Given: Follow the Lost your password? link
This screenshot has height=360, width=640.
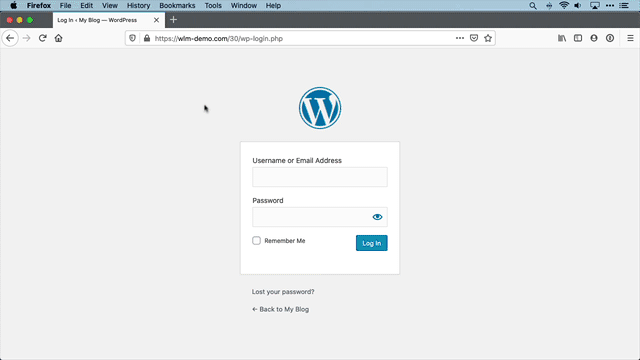Looking at the screenshot, I should point(283,292).
